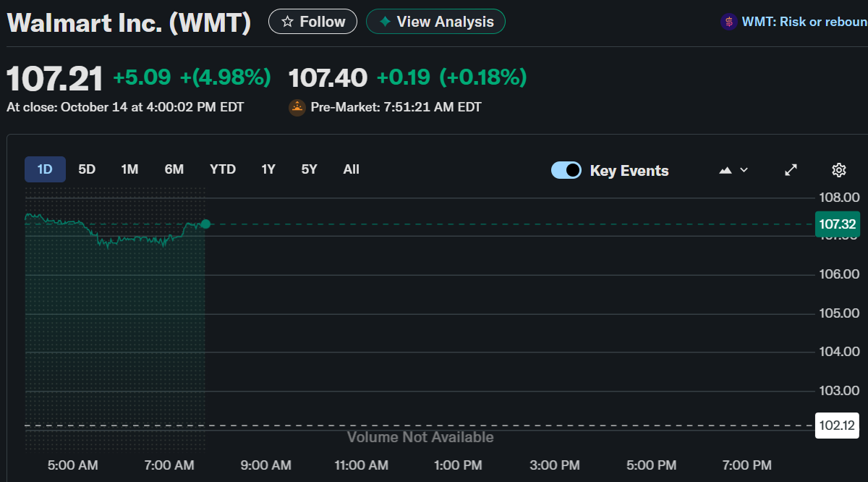868x482 pixels.
Task: Show the 6M chart range
Action: pos(174,169)
